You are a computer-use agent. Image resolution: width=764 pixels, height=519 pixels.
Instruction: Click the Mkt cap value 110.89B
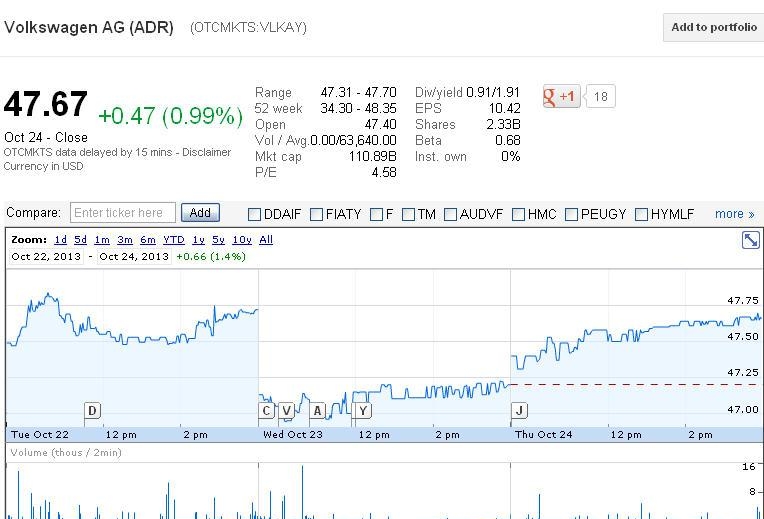pyautogui.click(x=372, y=156)
